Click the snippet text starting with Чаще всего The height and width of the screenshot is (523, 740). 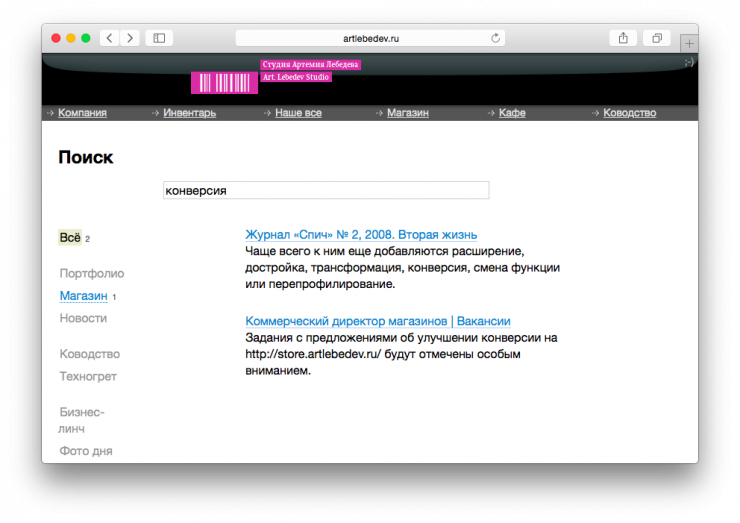403,268
